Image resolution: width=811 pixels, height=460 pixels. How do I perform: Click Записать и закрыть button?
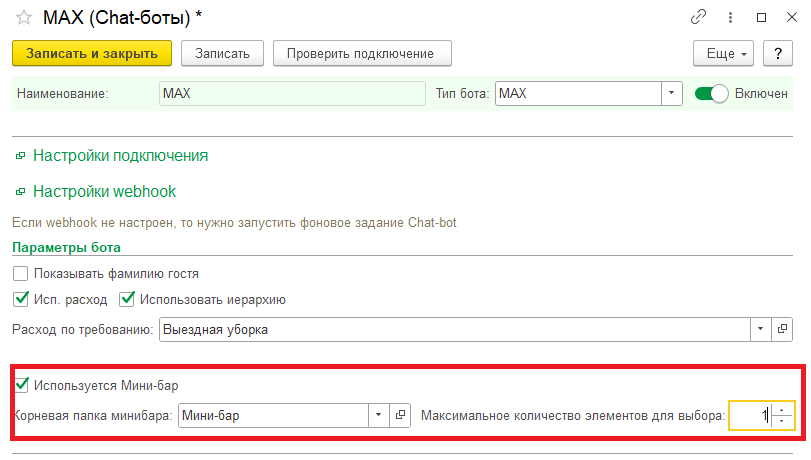pos(92,53)
